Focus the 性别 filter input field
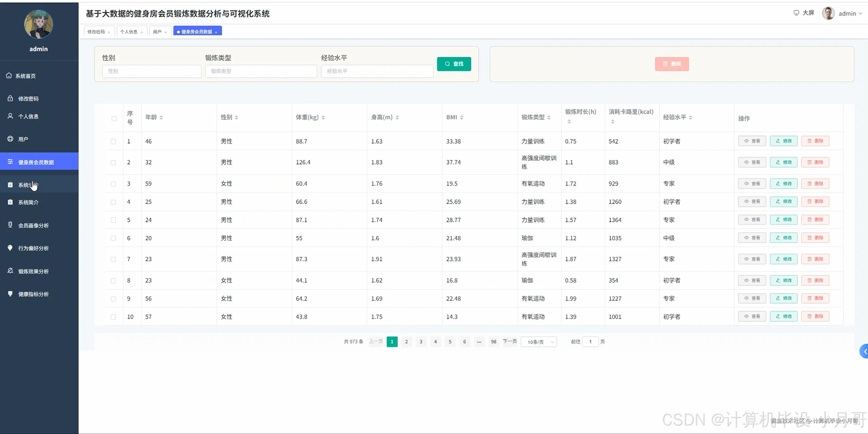868x434 pixels. tap(152, 71)
